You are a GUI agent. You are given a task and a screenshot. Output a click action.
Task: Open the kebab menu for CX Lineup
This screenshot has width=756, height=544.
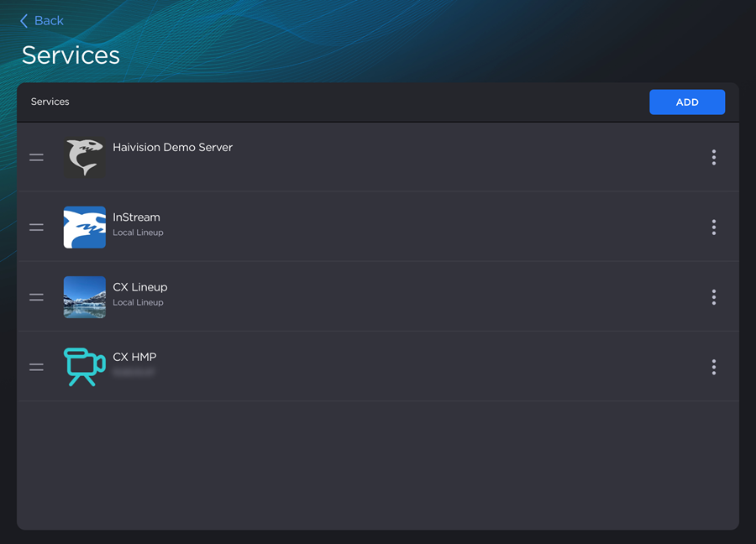pyautogui.click(x=713, y=297)
